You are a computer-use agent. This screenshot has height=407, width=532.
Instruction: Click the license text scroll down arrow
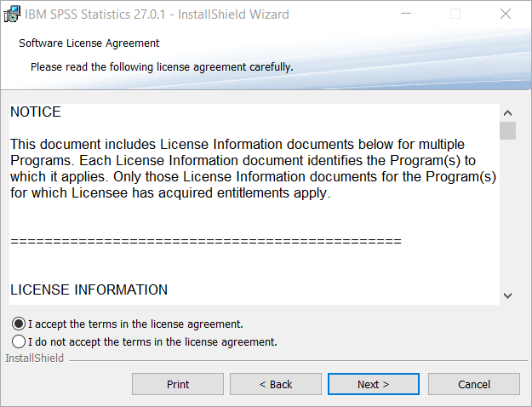pos(507,295)
